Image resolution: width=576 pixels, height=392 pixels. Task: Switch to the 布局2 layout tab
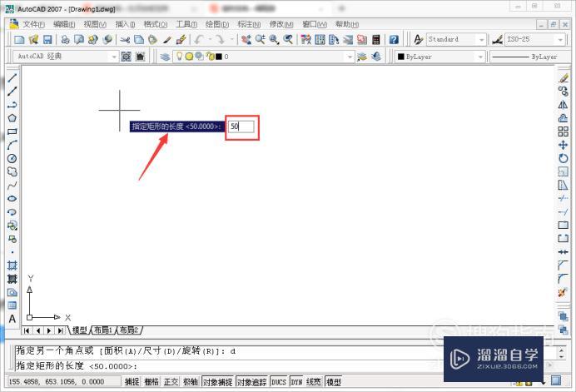[129, 330]
